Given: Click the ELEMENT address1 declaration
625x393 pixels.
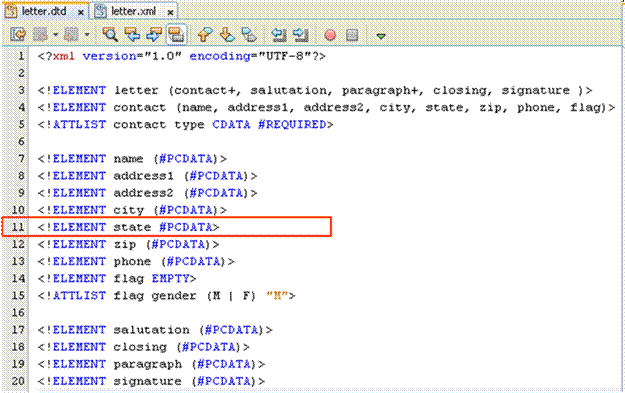Looking at the screenshot, I should 147,176.
